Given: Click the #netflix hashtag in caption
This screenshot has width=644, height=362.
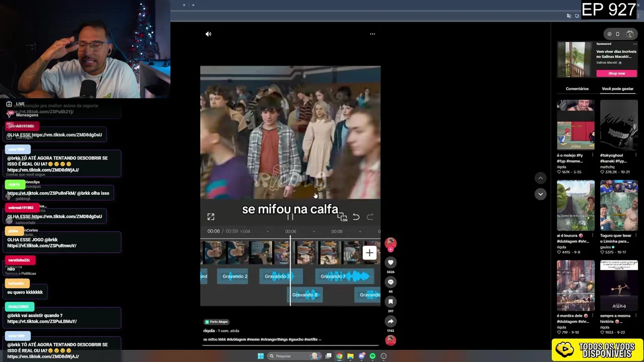Looking at the screenshot, I should 310,339.
